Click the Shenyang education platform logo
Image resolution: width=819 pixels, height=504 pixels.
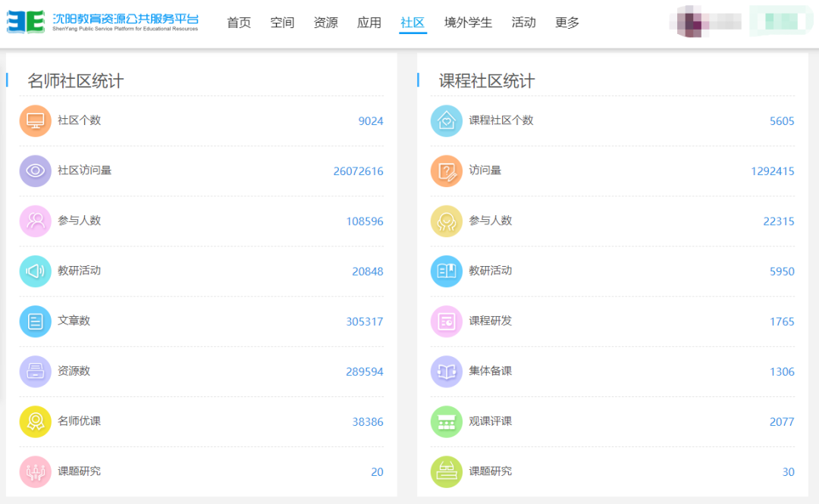point(102,22)
